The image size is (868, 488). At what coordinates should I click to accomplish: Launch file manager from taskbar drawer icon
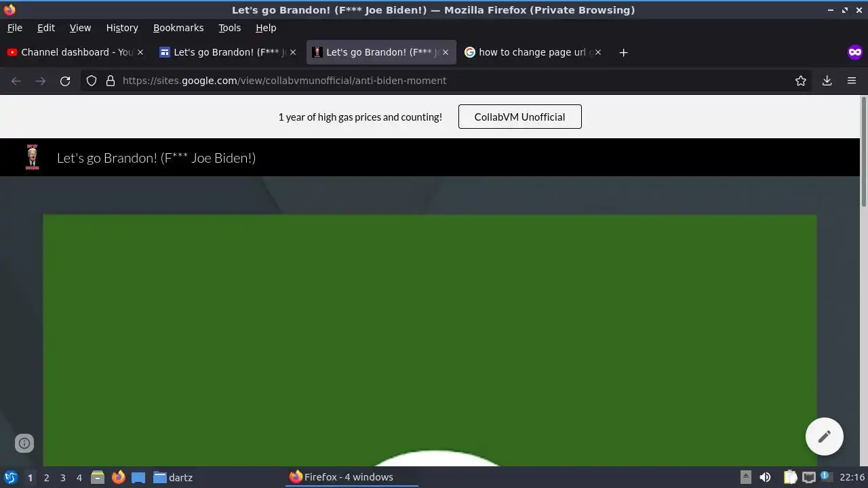(98, 477)
